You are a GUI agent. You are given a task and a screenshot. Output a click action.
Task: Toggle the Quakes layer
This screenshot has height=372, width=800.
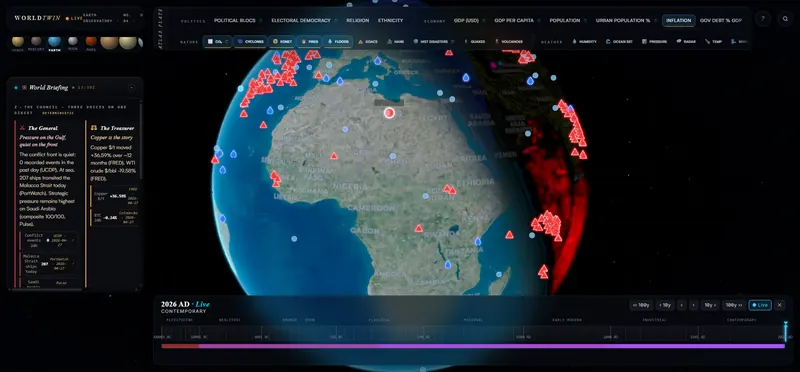475,41
